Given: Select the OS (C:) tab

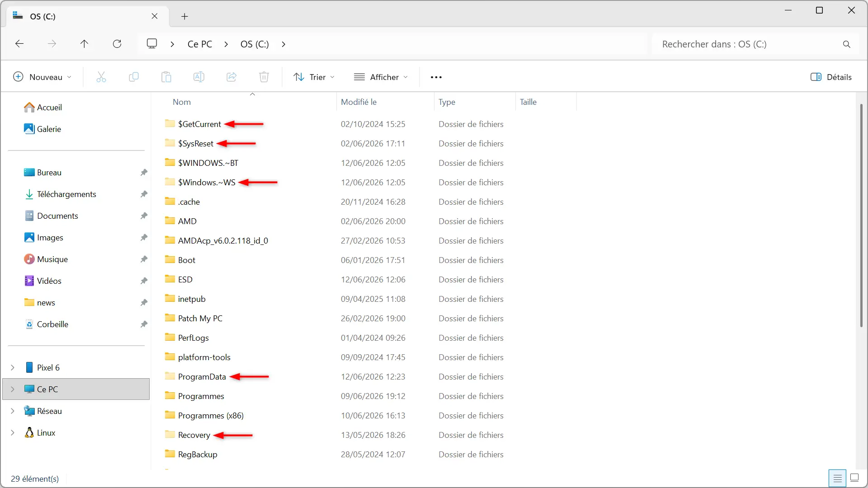Looking at the screenshot, I should coord(88,16).
